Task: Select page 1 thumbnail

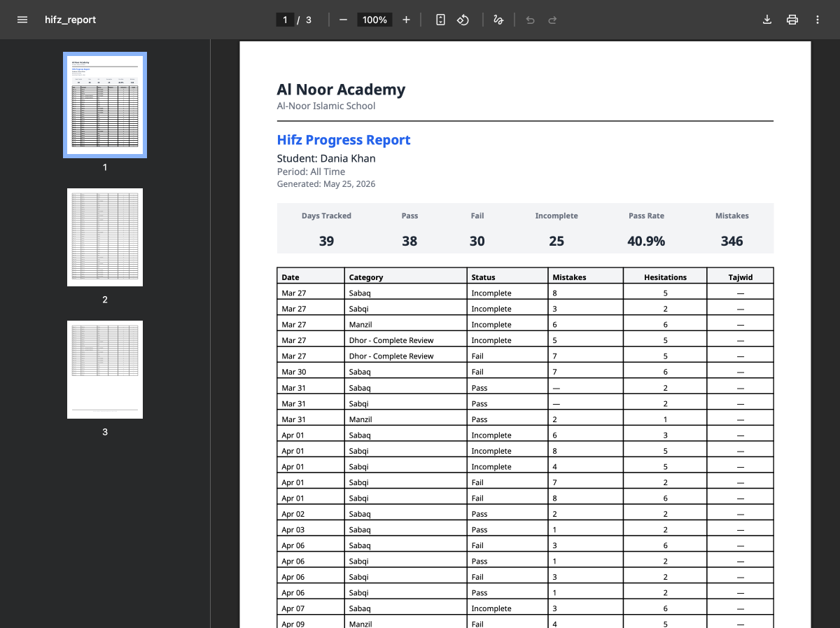Action: [x=105, y=104]
